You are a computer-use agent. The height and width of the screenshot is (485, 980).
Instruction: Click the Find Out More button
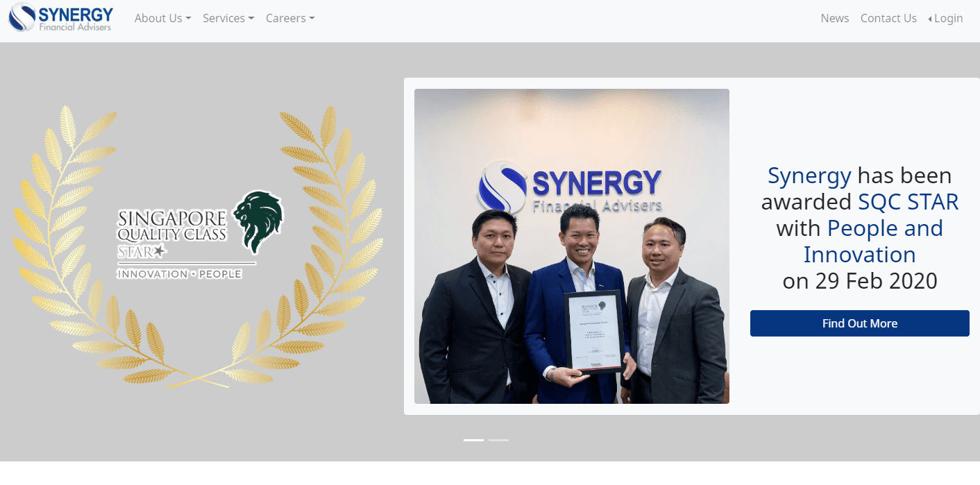pos(860,323)
